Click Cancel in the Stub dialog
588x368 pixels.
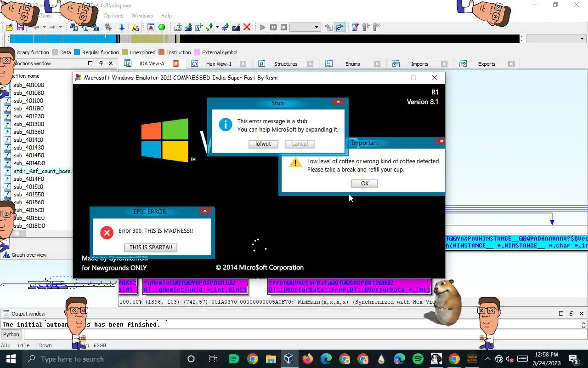tap(300, 144)
